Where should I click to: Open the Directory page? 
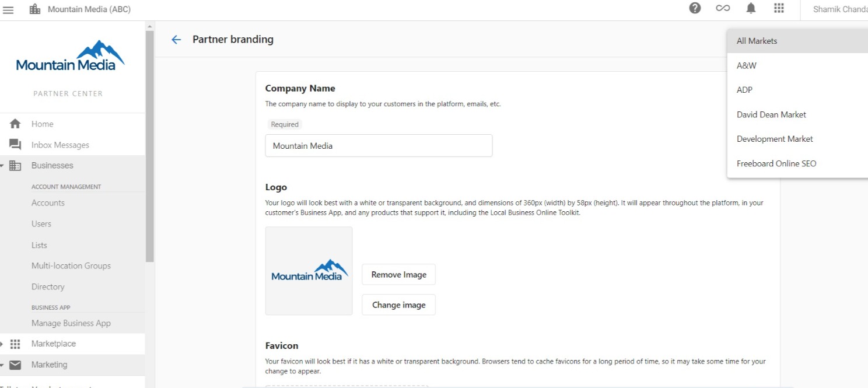click(x=48, y=287)
